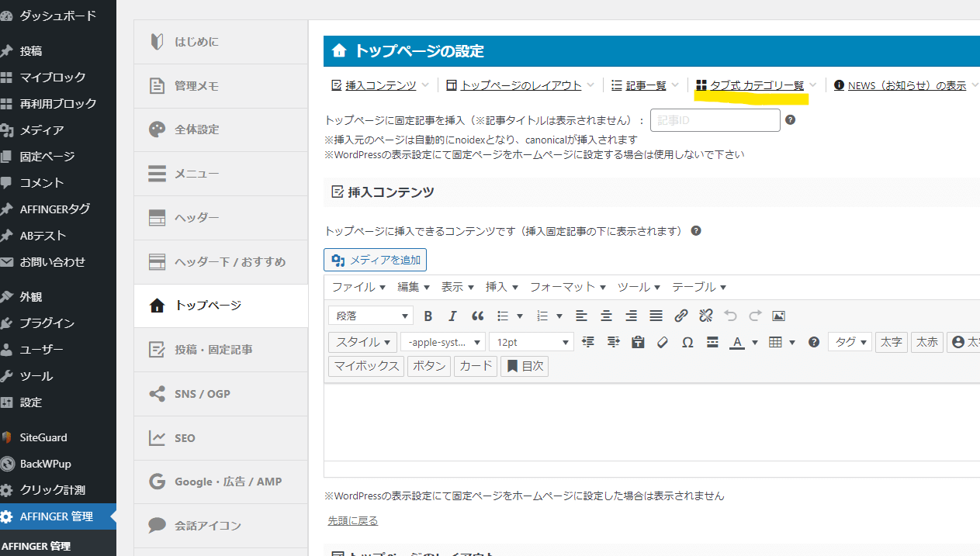The image size is (980, 556).
Task: Open the 表示 editor menu
Action: click(458, 287)
